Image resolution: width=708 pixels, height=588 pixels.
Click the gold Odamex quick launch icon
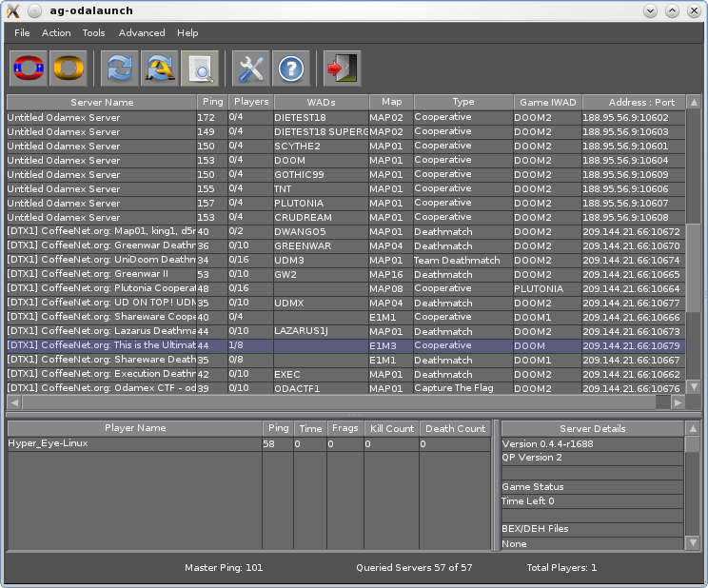(x=69, y=69)
